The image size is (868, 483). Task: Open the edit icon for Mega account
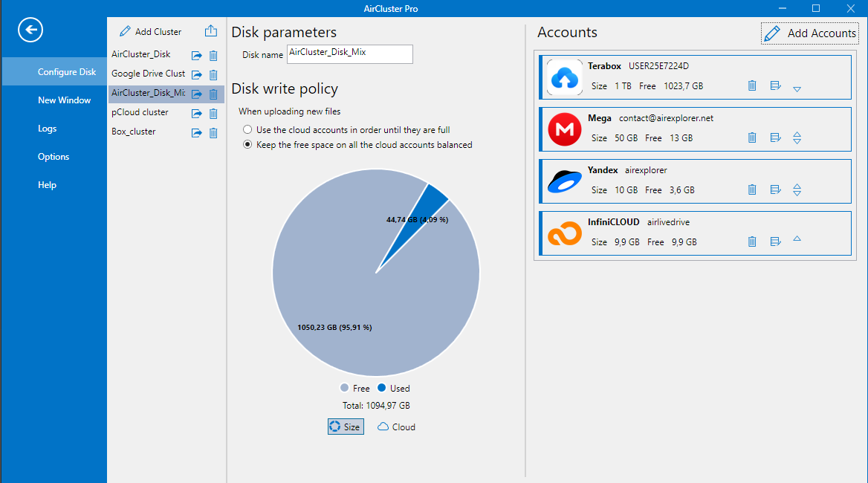coord(775,138)
